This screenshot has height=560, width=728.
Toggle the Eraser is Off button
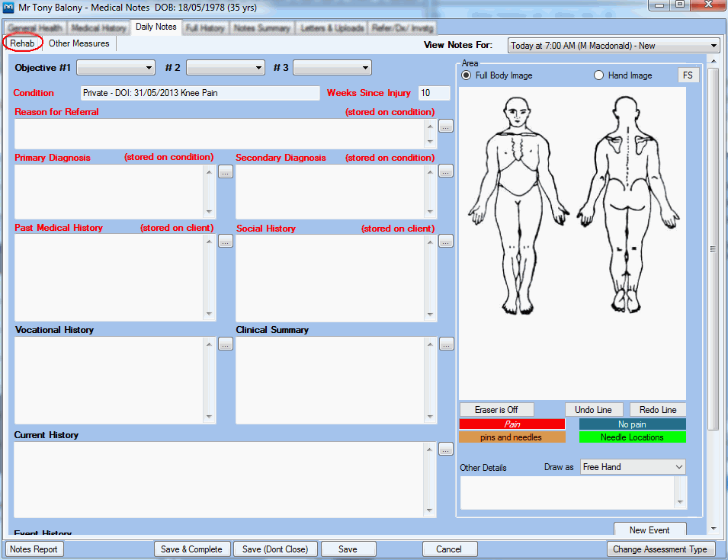(496, 410)
